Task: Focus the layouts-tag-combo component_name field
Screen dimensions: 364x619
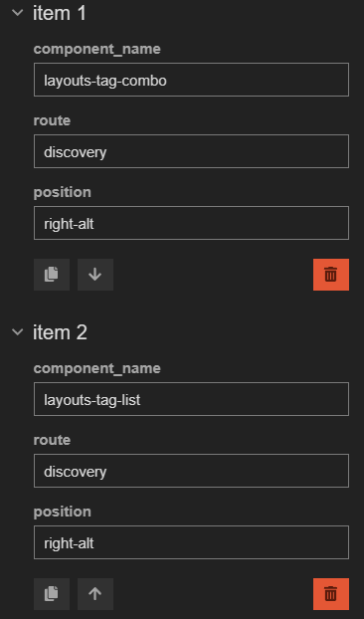Action: [x=191, y=80]
